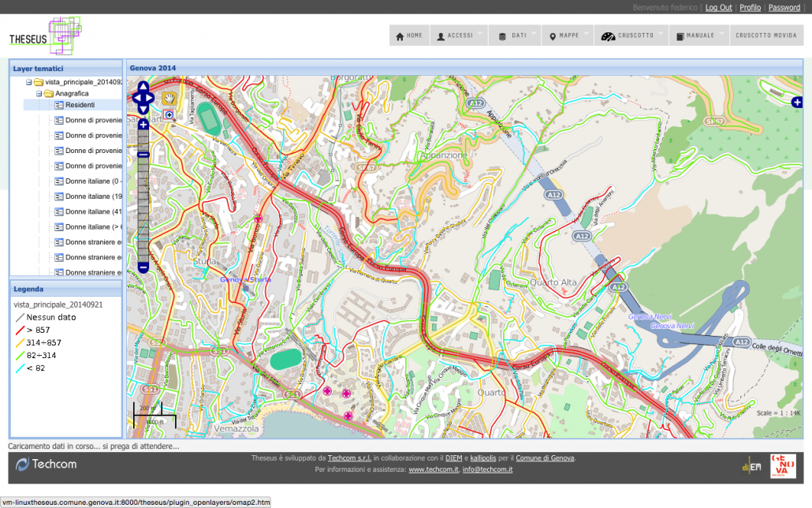The width and height of the screenshot is (812, 508).
Task: Click the Log Out link
Action: (719, 7)
